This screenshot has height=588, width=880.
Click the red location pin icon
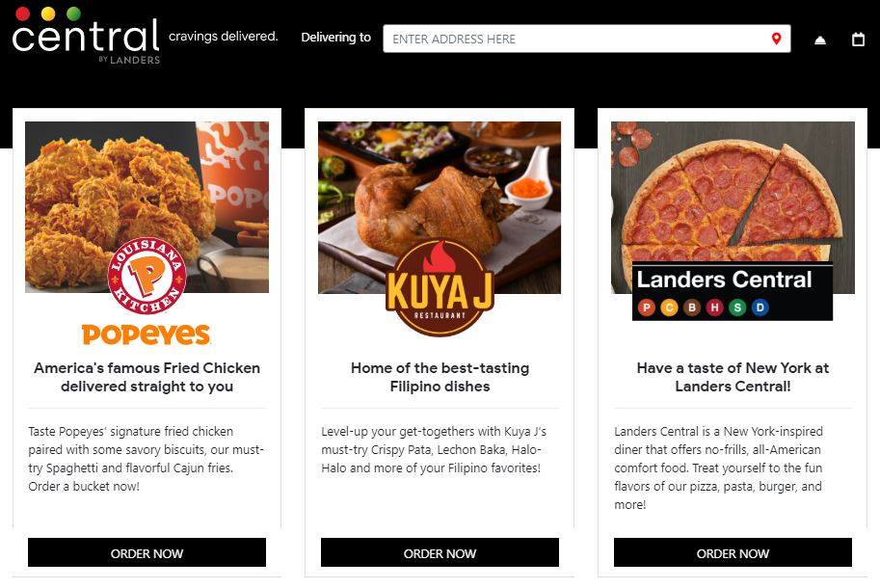776,39
